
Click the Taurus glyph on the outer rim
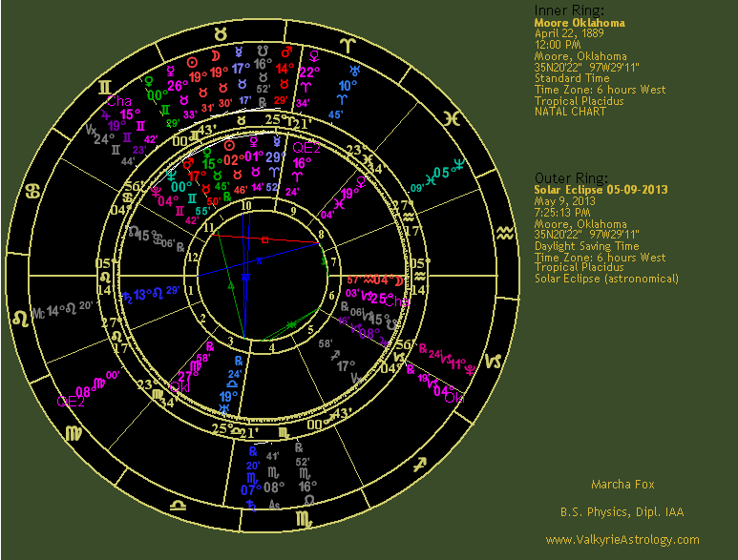[x=221, y=33]
